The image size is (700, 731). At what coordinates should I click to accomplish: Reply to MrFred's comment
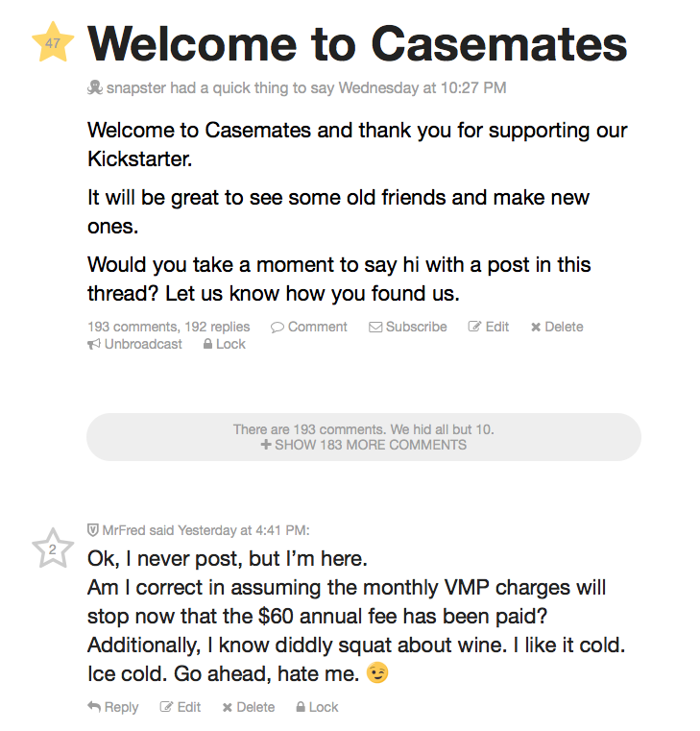click(x=112, y=707)
